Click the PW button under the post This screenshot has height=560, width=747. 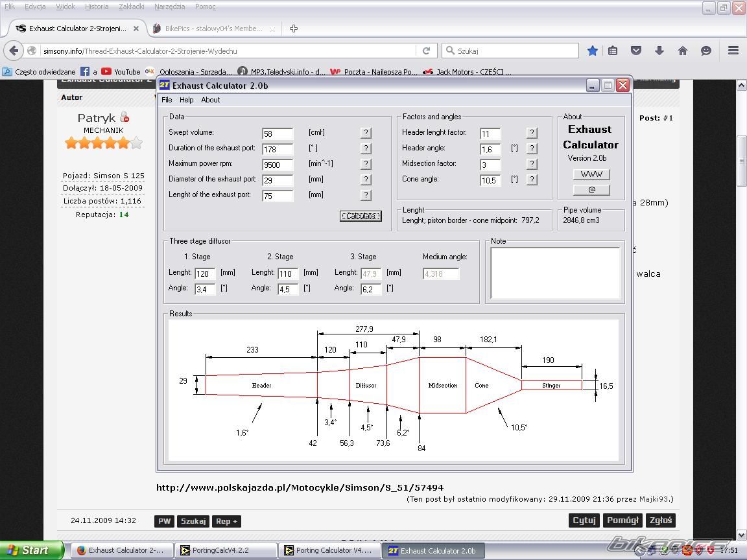point(164,521)
